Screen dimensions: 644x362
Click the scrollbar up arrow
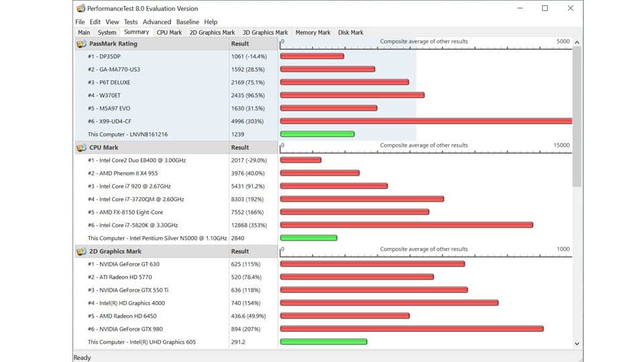[x=577, y=42]
